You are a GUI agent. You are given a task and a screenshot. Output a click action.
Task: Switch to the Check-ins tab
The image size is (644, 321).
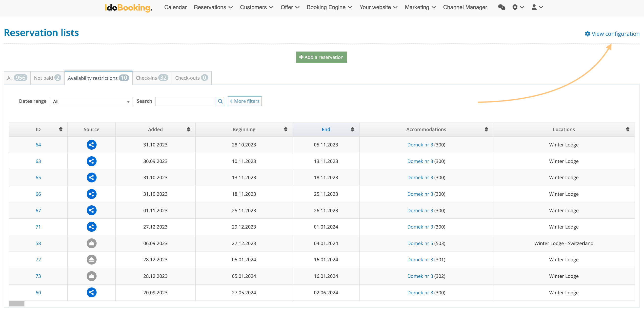(152, 78)
